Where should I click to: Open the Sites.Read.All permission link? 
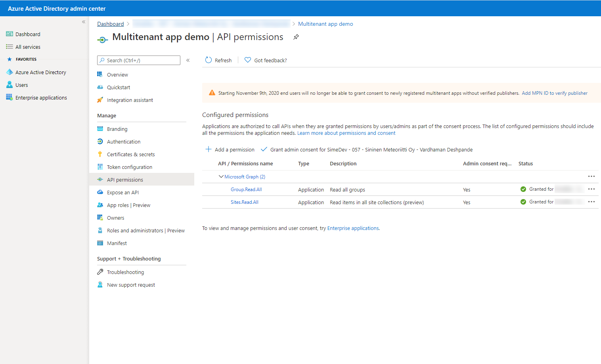tap(245, 202)
